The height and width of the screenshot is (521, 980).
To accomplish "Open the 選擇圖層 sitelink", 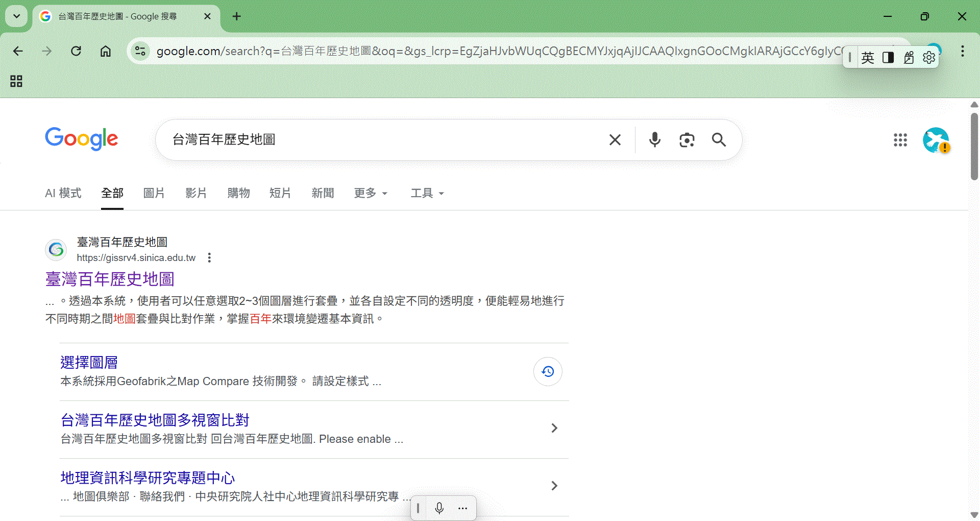I will coord(89,362).
